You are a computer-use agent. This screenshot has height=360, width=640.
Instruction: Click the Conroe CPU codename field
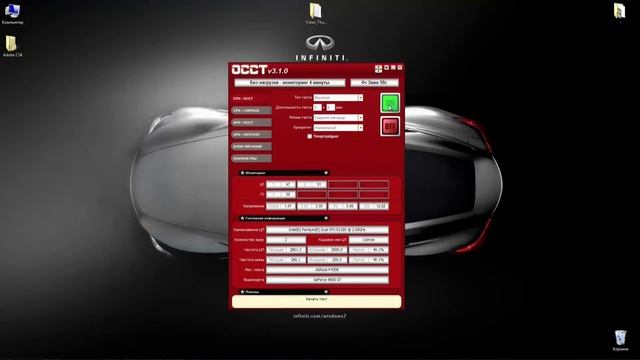(369, 240)
